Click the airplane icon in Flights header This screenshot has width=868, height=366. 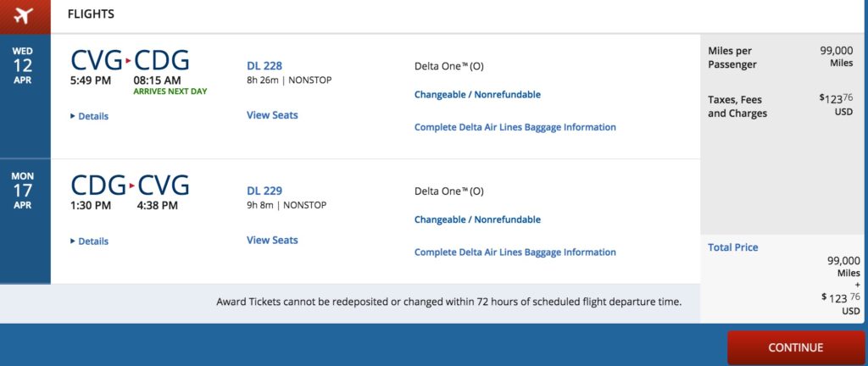click(23, 15)
